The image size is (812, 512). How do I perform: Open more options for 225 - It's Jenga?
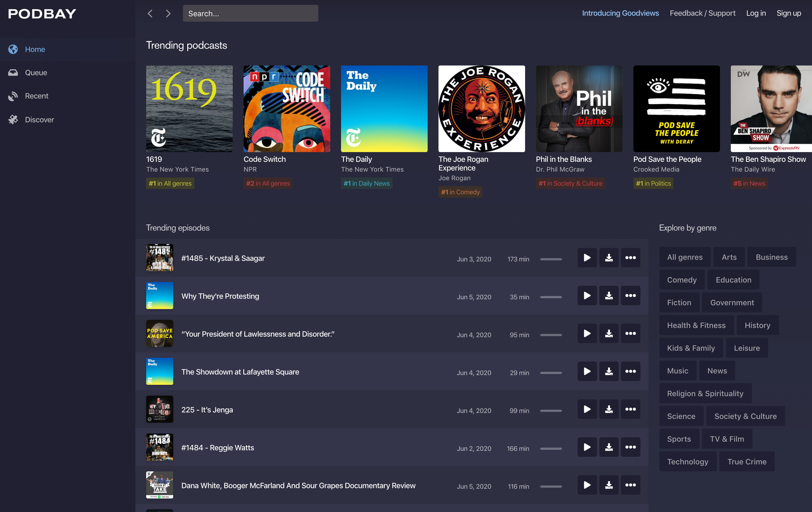pos(631,409)
